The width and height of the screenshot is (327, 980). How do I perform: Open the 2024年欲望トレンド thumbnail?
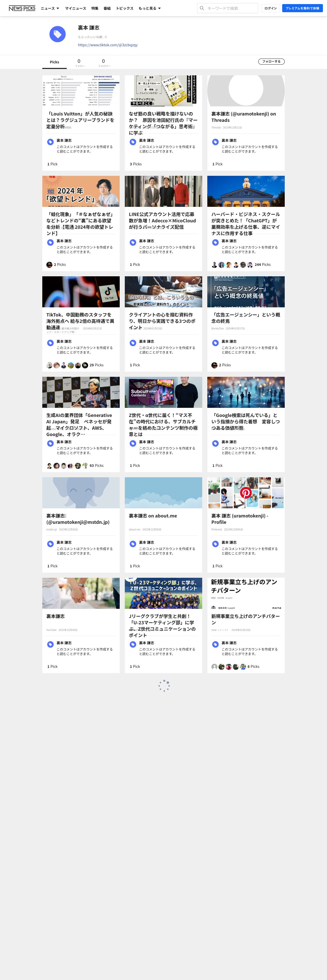coord(81,191)
